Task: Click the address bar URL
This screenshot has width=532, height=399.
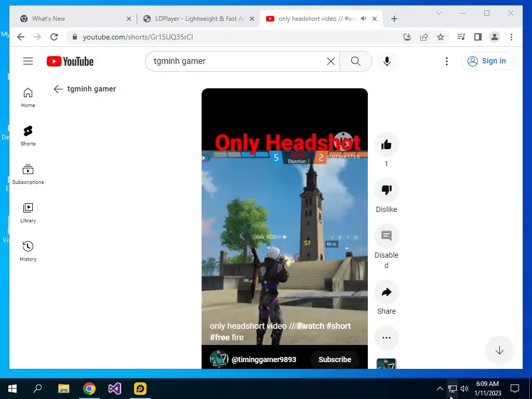Action: pos(138,37)
